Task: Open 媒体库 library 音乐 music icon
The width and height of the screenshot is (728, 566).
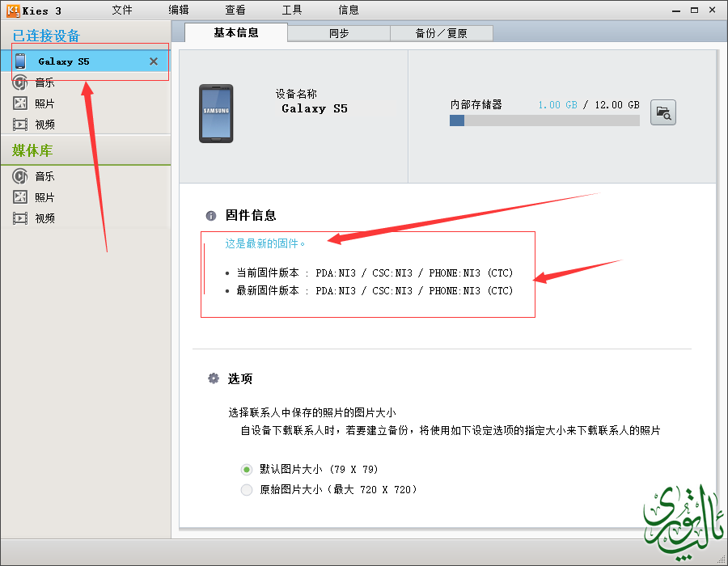Action: point(19,176)
